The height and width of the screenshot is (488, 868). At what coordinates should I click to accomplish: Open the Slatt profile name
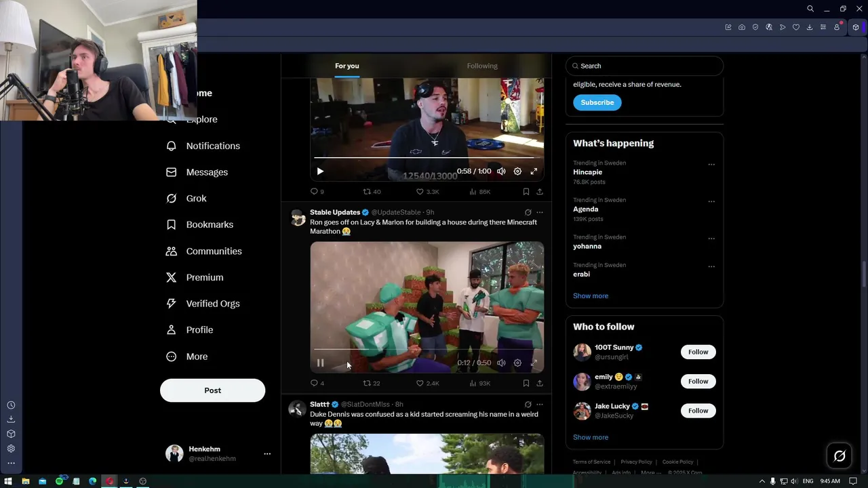coord(319,405)
